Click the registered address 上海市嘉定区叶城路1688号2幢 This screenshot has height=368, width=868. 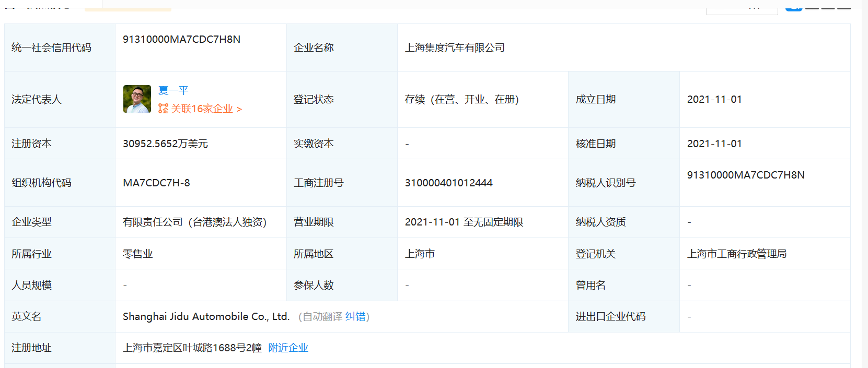[192, 348]
